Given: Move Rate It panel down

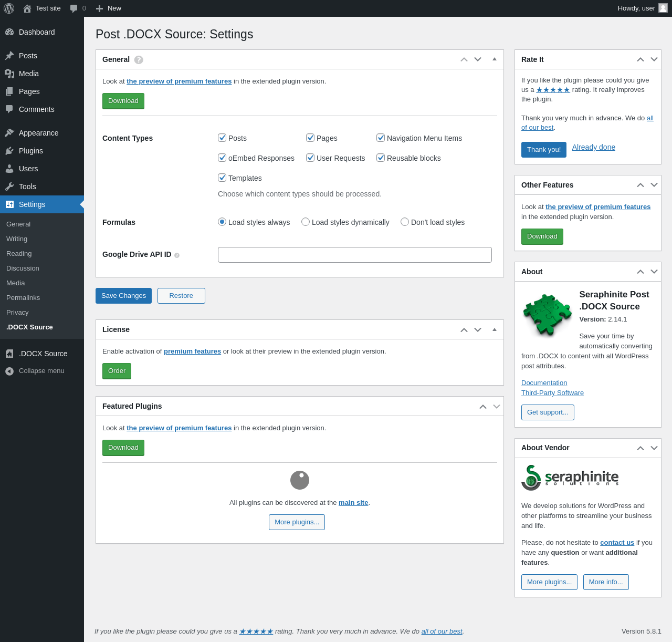Looking at the screenshot, I should pyautogui.click(x=654, y=59).
